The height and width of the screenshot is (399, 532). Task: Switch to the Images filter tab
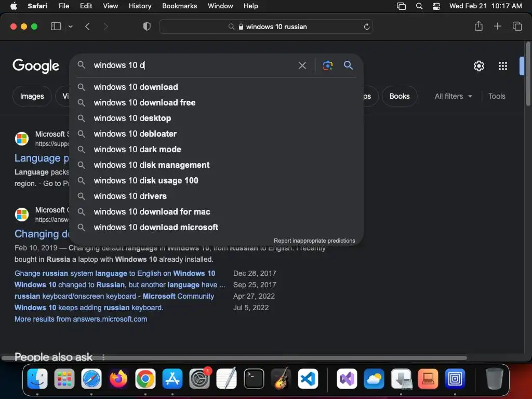point(32,96)
